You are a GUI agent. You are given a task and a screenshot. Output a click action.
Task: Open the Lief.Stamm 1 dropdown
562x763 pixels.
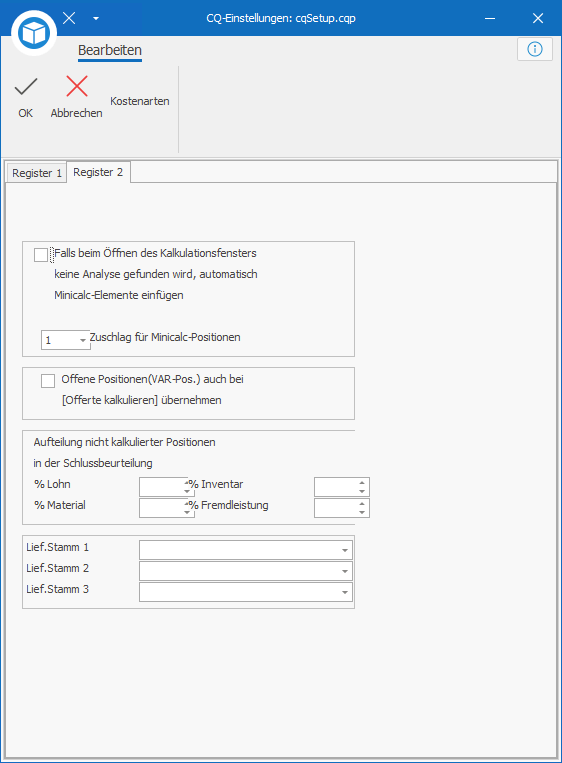(x=344, y=550)
